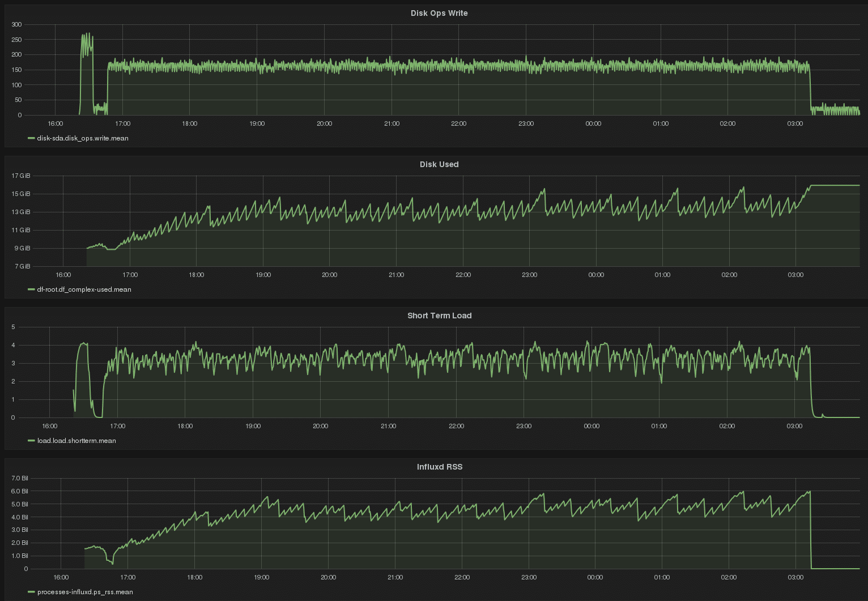Click the Disk Used peak just after 23:00
The width and height of the screenshot is (868, 601).
(x=544, y=190)
